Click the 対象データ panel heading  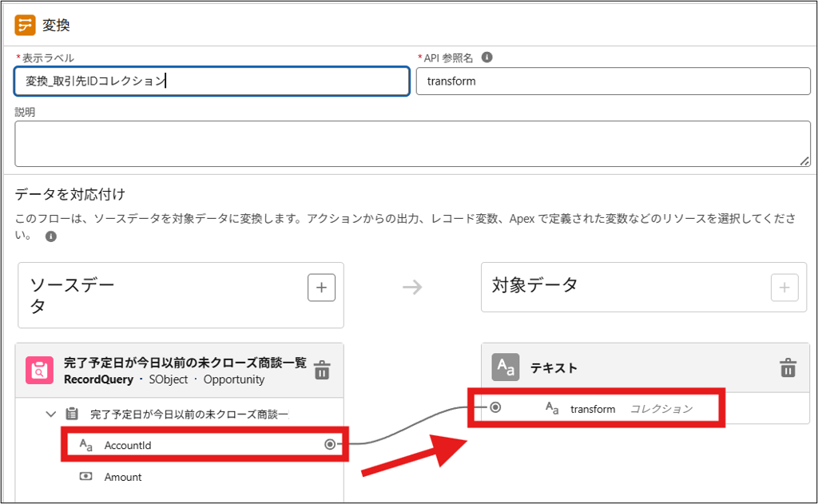534,285
